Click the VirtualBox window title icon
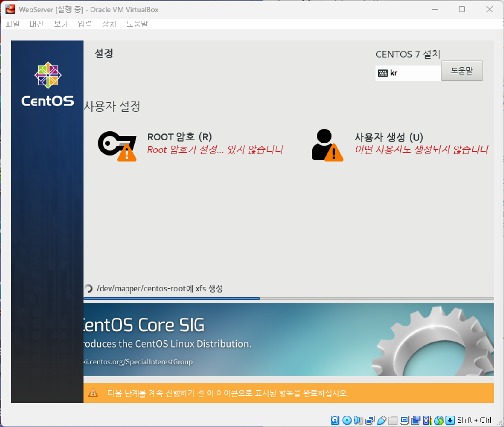The image size is (504, 427). 10,9
